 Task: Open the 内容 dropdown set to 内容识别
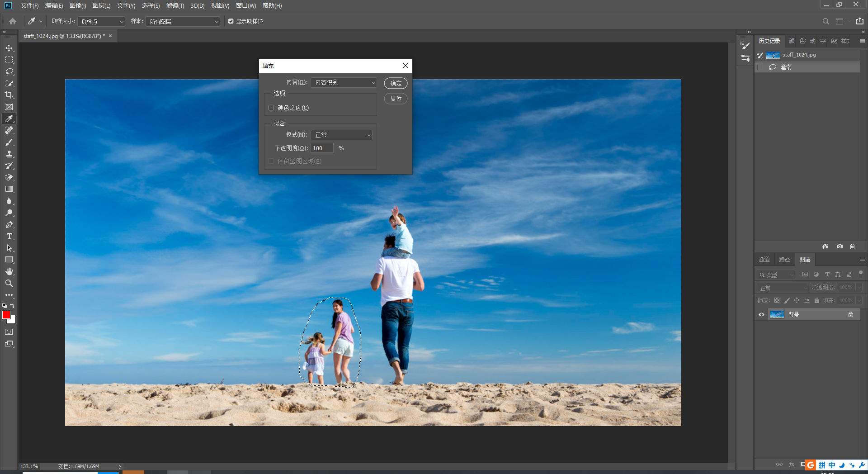(x=344, y=83)
